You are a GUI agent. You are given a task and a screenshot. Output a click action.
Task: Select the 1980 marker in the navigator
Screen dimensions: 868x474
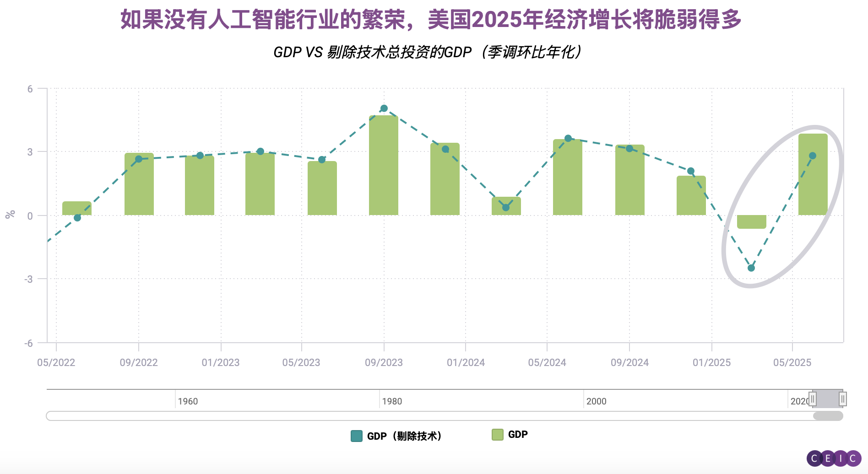coord(392,401)
